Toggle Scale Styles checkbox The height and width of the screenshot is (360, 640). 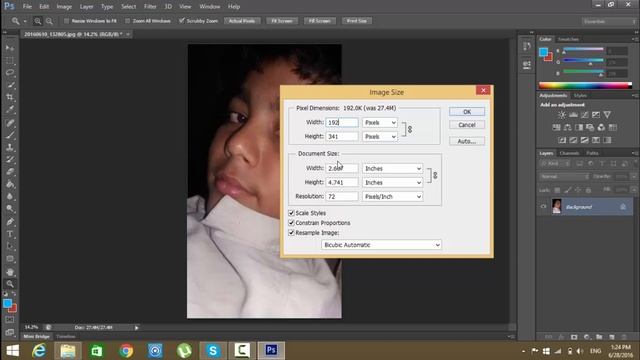291,213
